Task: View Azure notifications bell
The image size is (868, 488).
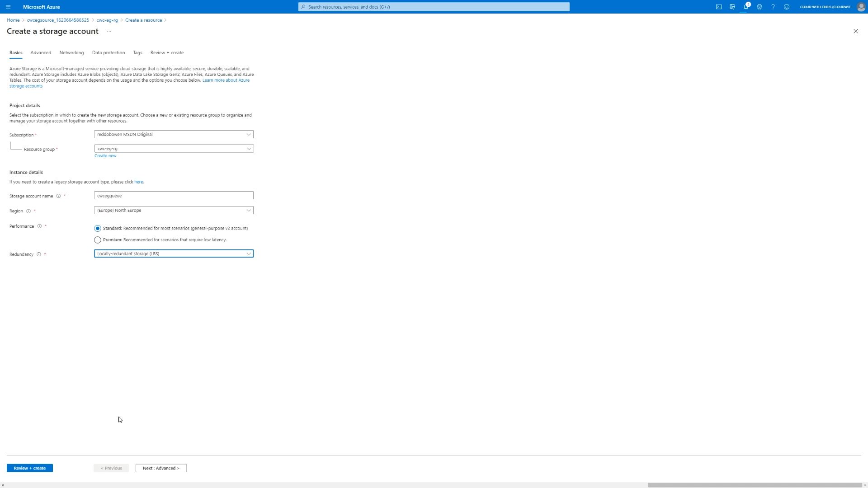Action: (746, 7)
